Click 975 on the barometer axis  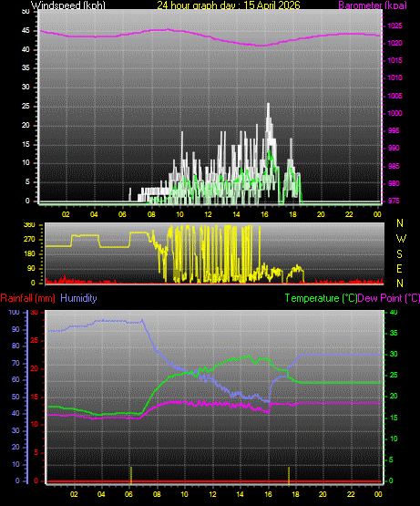point(394,201)
